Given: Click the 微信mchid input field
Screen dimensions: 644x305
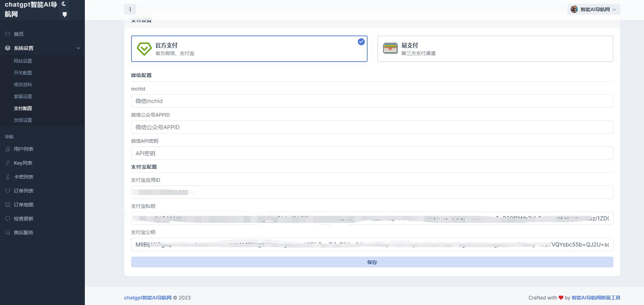Looking at the screenshot, I should point(372,101).
